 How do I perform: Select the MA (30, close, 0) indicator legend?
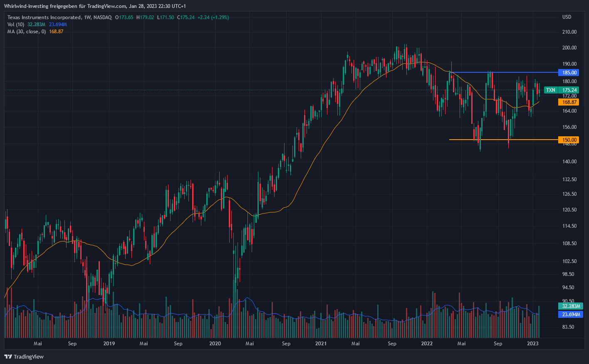coord(27,32)
